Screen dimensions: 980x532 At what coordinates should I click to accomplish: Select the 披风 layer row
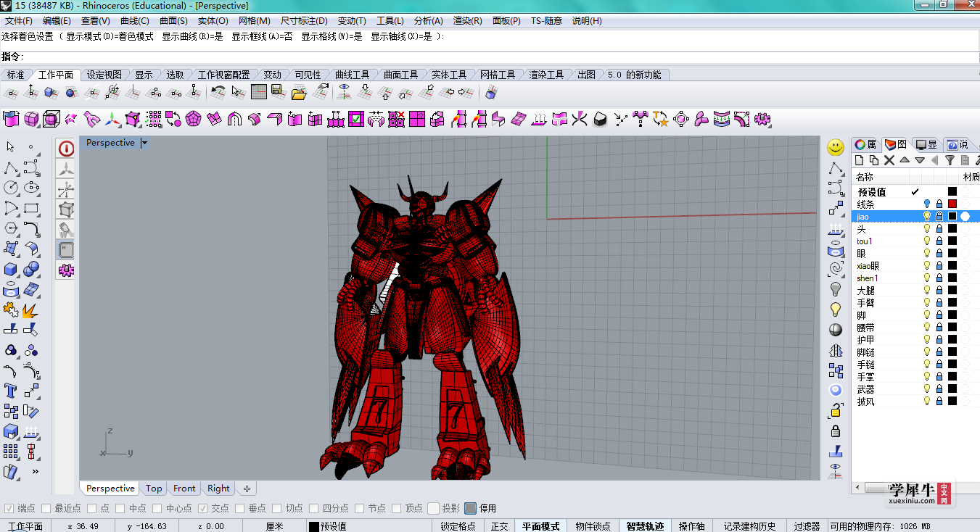915,402
